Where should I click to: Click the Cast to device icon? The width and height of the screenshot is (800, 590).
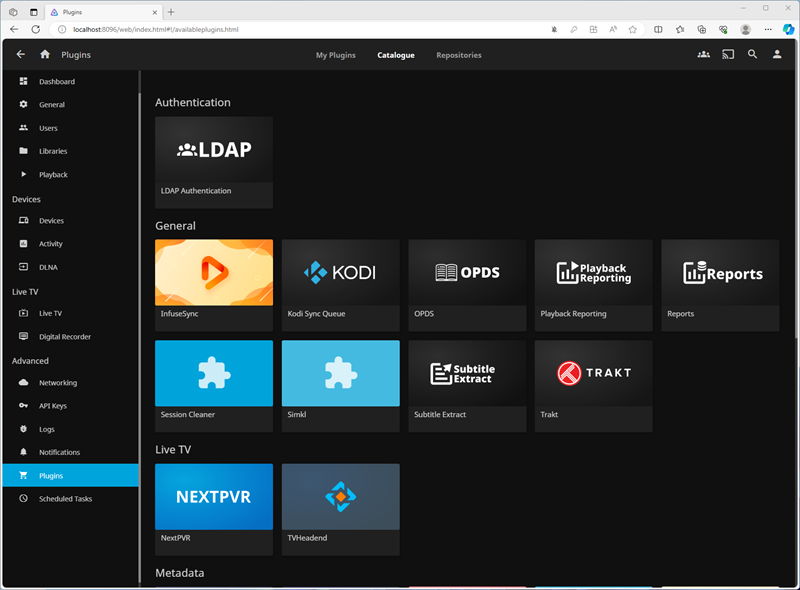pos(728,55)
